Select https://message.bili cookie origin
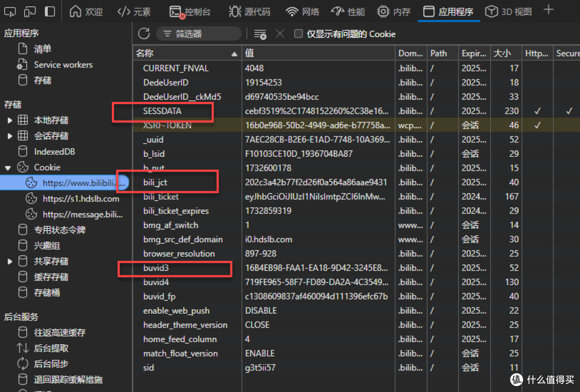The height and width of the screenshot is (392, 580). [x=83, y=214]
